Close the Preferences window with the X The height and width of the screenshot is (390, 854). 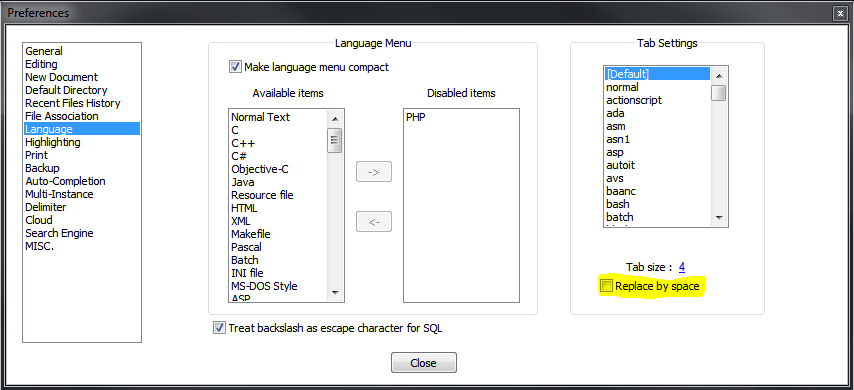839,13
